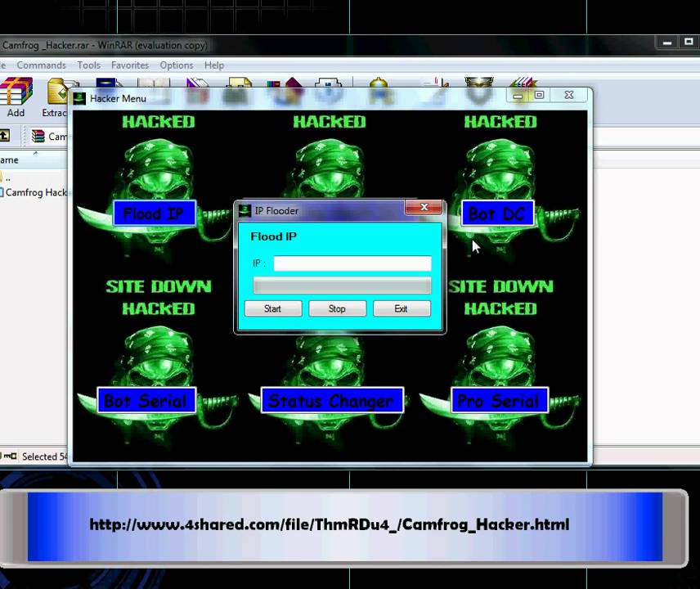
Task: Click the 'Selected' status bar text in WinRAR
Action: 45,456
